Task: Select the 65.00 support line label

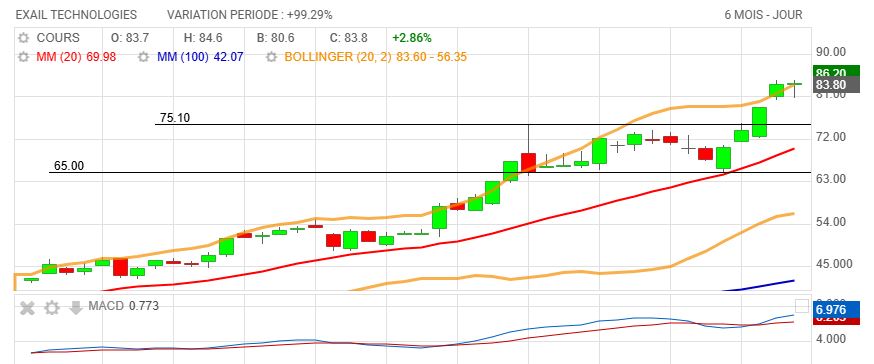Action: (69, 166)
